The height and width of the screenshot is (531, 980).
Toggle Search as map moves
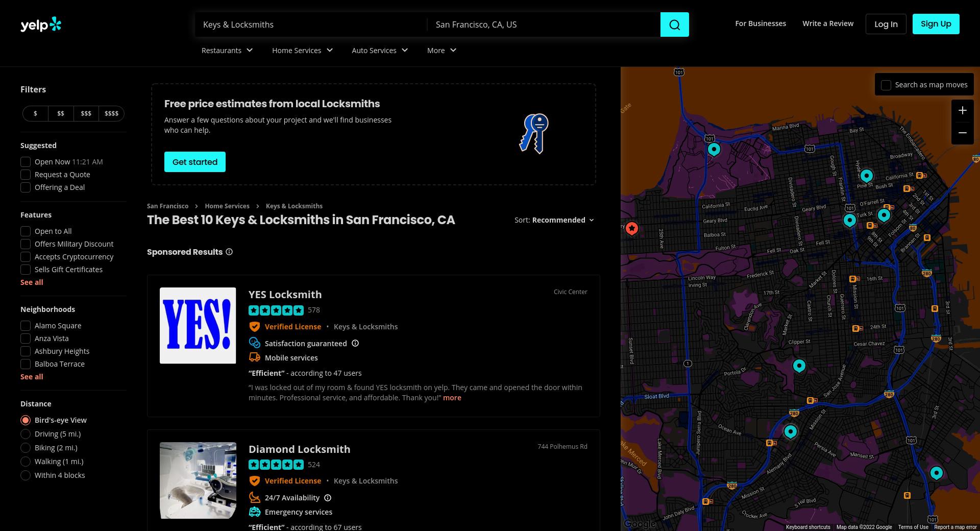[886, 85]
